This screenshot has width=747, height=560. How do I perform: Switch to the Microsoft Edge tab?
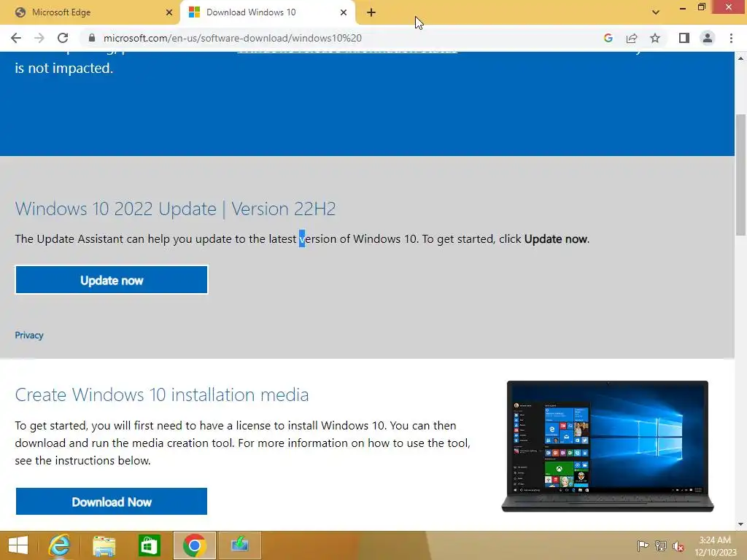coord(90,12)
